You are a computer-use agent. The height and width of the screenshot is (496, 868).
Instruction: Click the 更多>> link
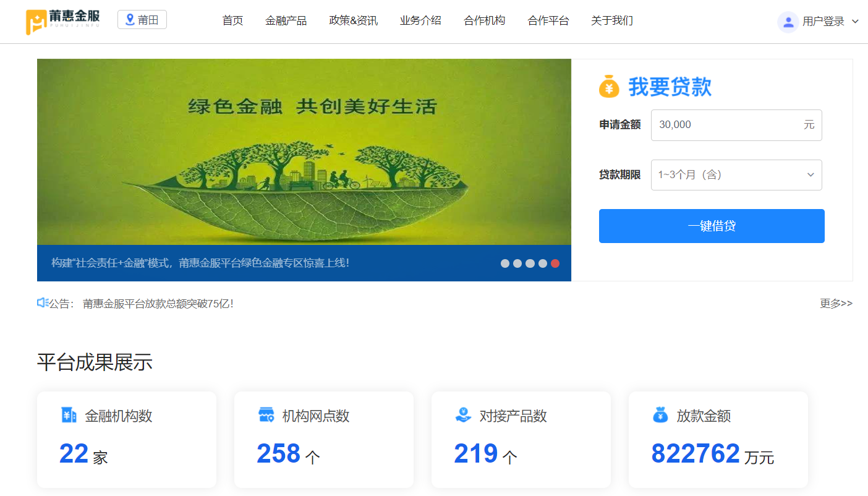[x=836, y=303]
